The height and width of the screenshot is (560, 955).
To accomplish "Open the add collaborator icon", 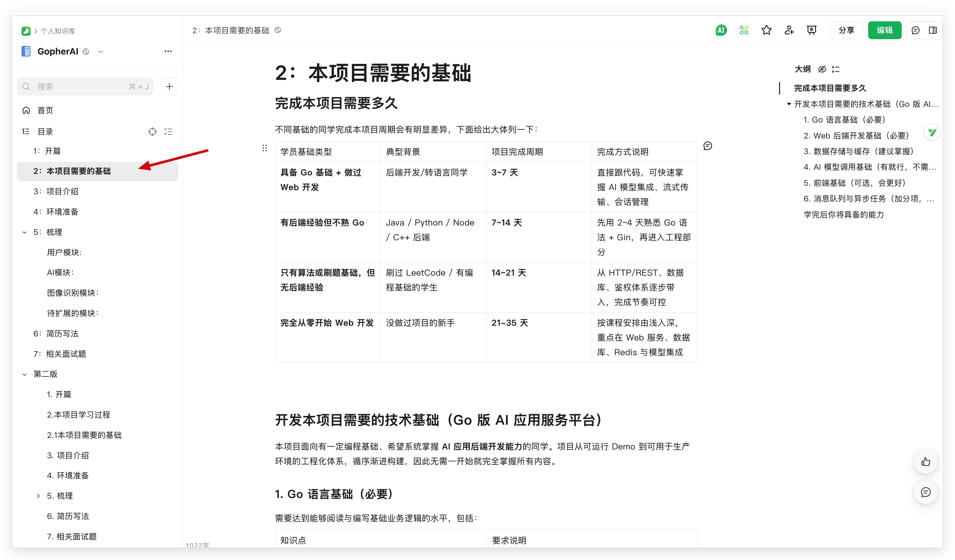I will pos(789,30).
